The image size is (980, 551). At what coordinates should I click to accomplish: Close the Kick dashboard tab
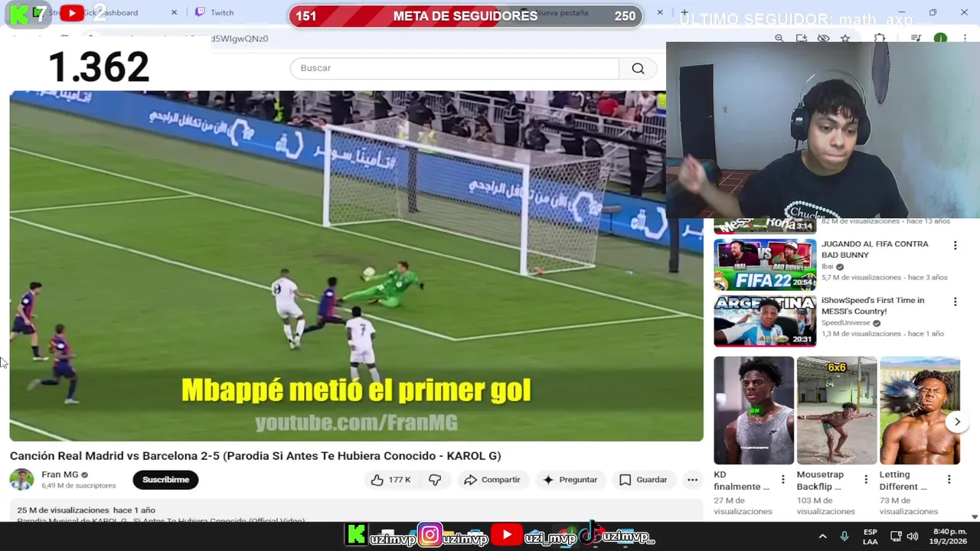(174, 12)
